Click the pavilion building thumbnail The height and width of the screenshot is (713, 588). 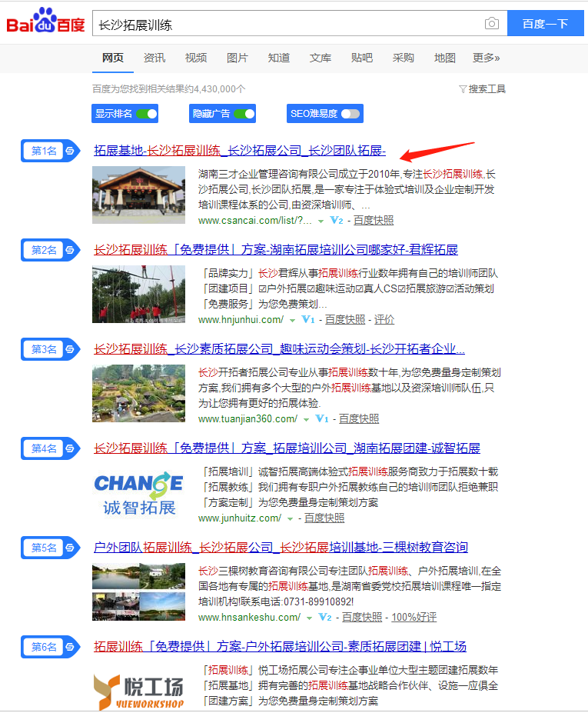pos(138,195)
